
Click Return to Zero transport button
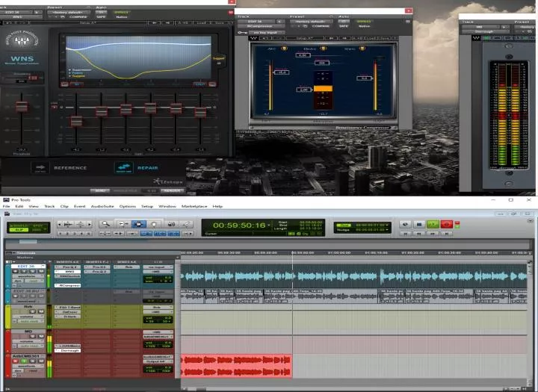[406, 234]
